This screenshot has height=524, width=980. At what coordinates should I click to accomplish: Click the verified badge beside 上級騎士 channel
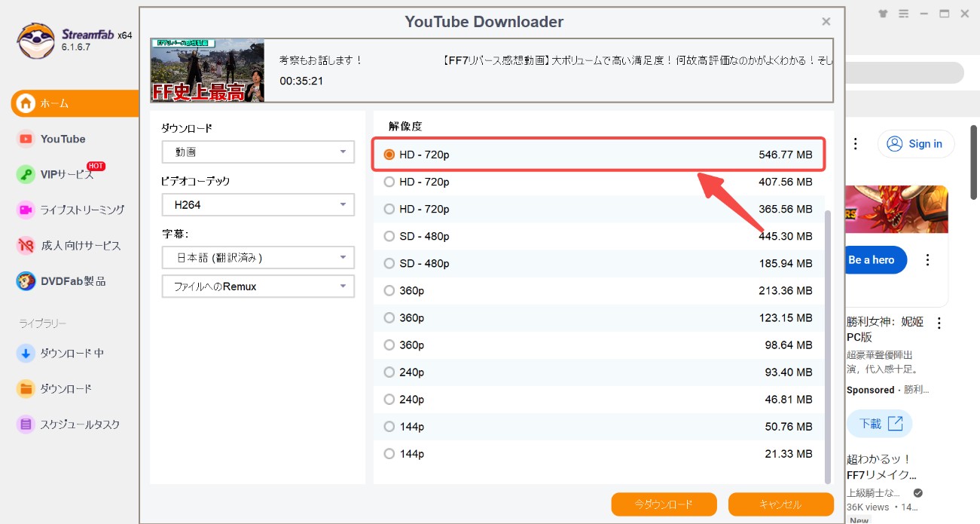[x=917, y=493]
